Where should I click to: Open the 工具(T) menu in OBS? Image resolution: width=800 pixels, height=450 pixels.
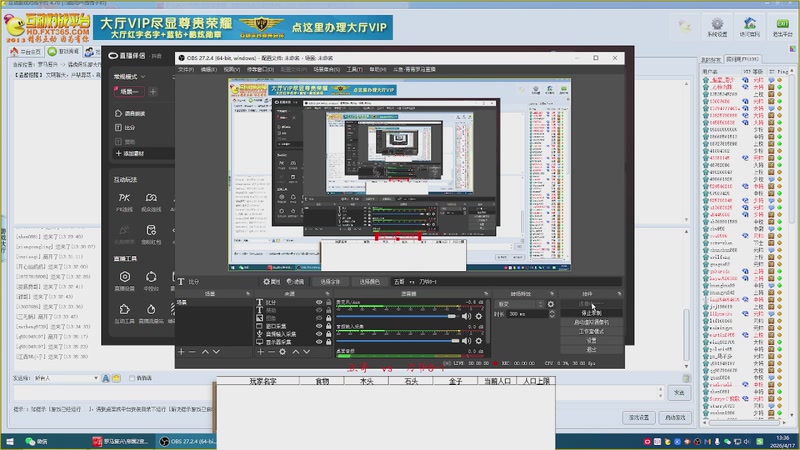tap(355, 69)
